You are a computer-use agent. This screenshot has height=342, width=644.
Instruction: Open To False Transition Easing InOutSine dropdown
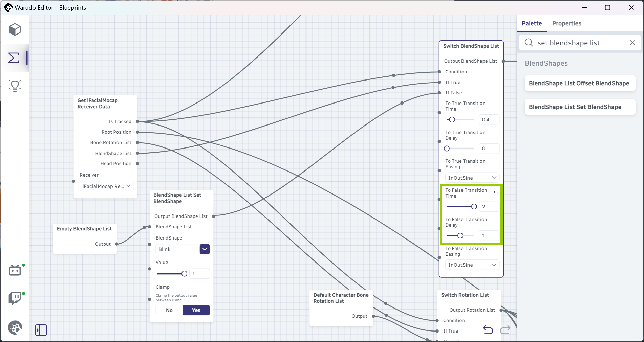(x=472, y=265)
